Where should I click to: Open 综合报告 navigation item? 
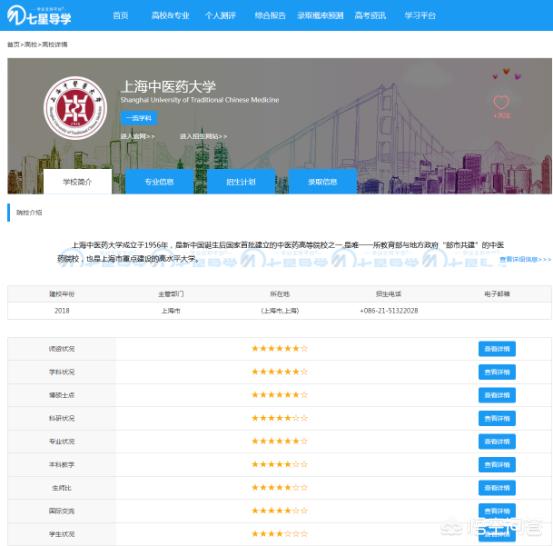pos(270,16)
